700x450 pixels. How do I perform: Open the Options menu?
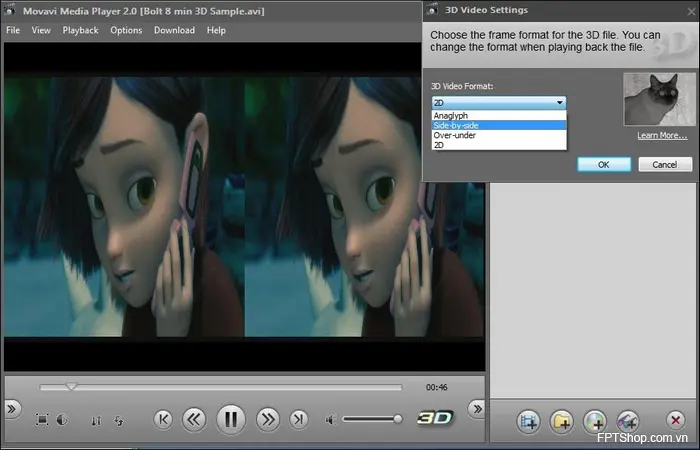126,30
